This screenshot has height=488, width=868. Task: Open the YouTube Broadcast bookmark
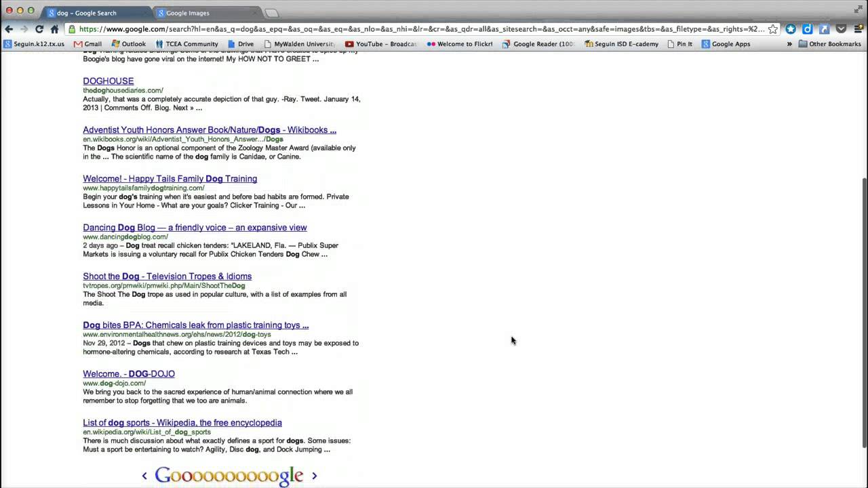pyautogui.click(x=381, y=44)
